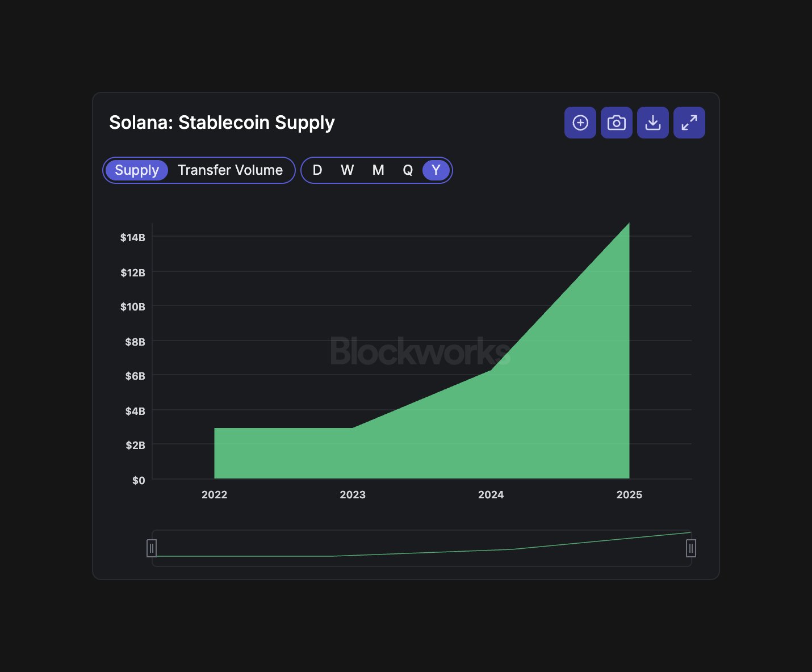The width and height of the screenshot is (812, 672).
Task: Switch to Transfer Volume view
Action: coord(229,170)
